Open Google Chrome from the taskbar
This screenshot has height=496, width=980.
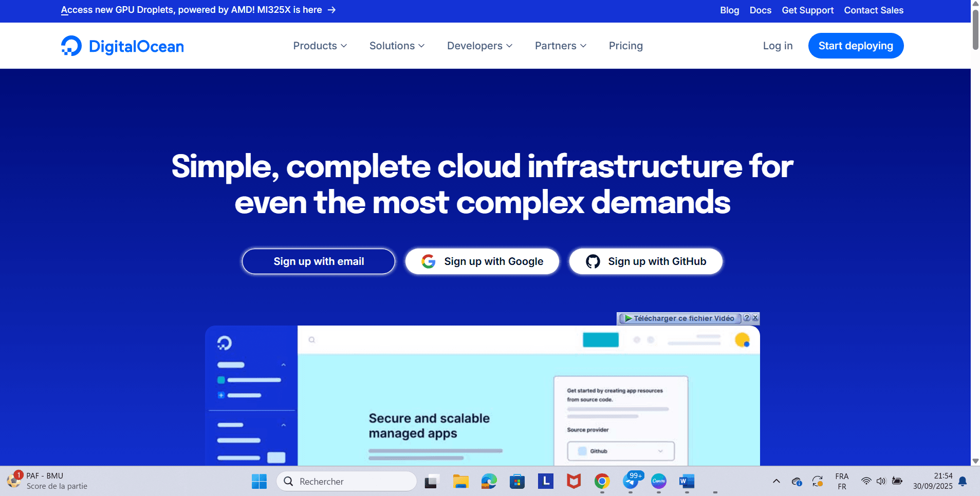[x=602, y=481]
